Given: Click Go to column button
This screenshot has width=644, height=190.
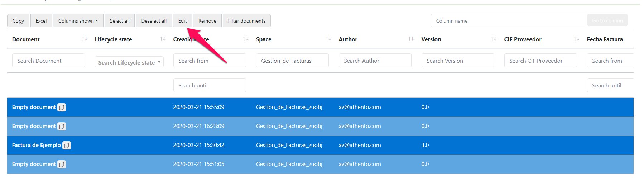Looking at the screenshot, I should (x=607, y=21).
